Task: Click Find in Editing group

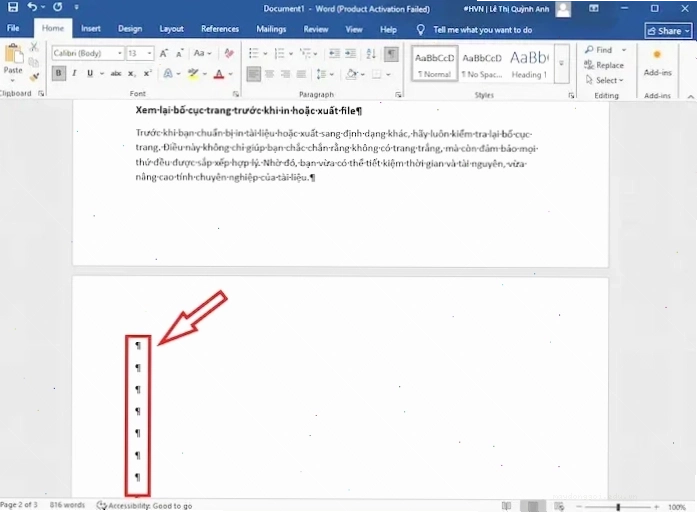Action: coord(599,50)
